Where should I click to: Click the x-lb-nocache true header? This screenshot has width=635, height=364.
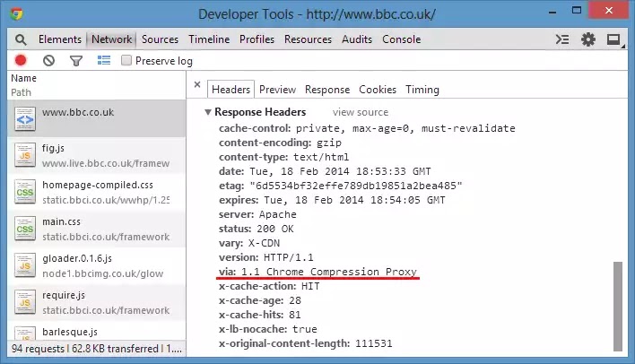click(x=267, y=329)
